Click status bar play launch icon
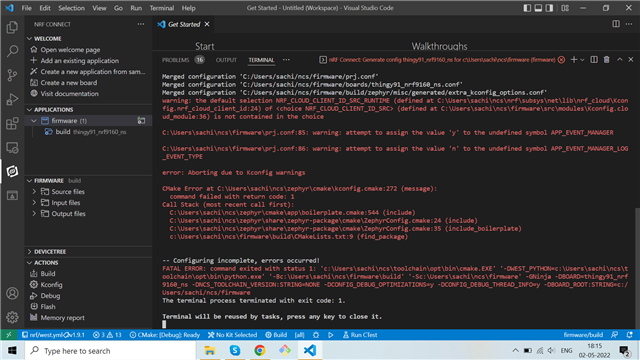This screenshot has height=360, width=640. pos(331,335)
